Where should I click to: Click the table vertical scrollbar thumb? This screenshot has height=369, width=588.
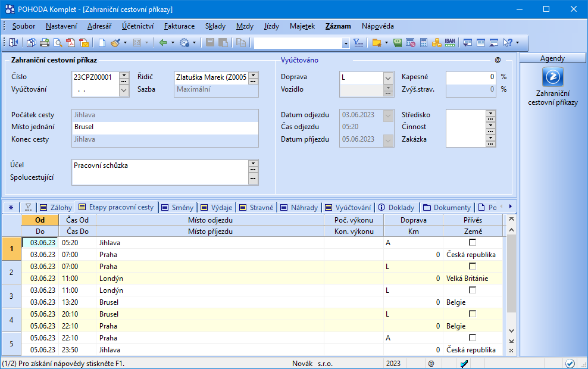[511, 274]
